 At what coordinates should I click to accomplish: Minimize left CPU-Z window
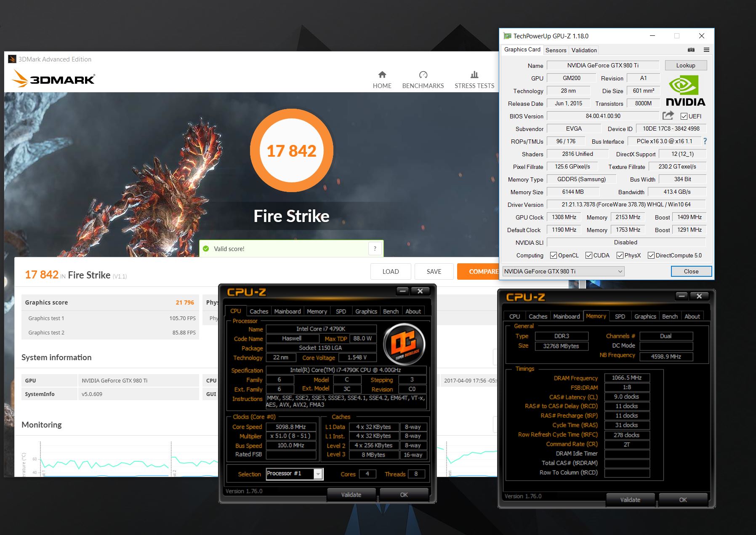coord(403,291)
